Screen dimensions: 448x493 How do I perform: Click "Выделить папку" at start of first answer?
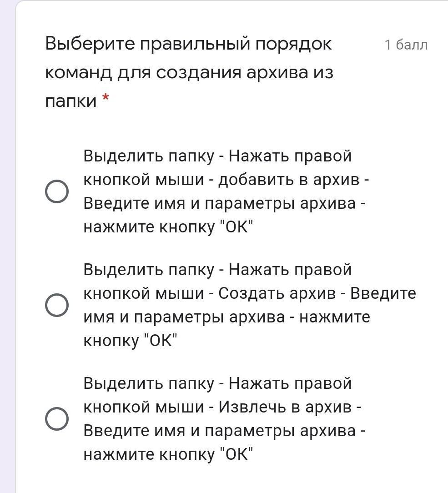point(148,156)
